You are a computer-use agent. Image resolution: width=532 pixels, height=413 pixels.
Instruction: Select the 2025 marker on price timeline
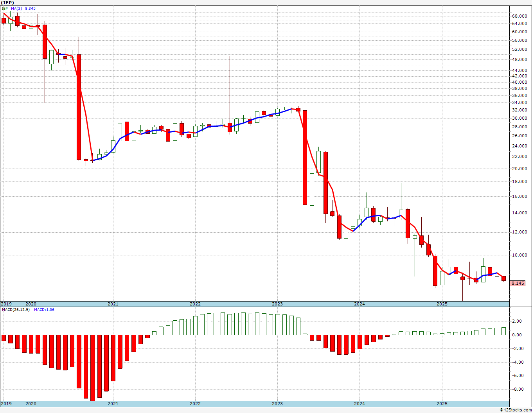pyautogui.click(x=442, y=304)
